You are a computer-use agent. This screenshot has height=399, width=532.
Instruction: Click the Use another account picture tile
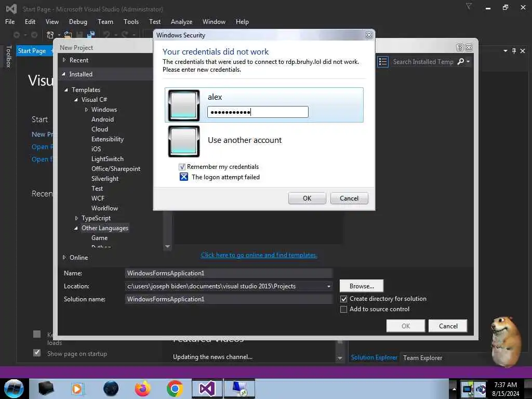point(183,141)
